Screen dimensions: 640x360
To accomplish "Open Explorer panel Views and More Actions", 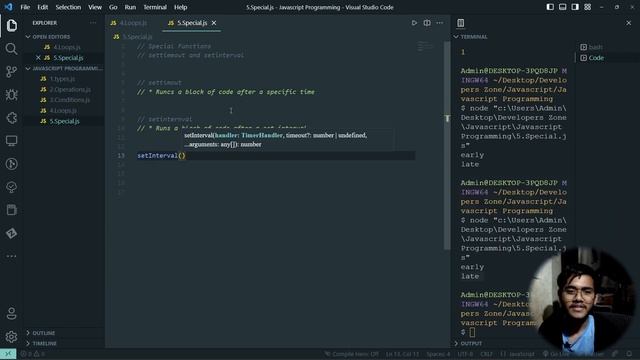I will (x=93, y=23).
